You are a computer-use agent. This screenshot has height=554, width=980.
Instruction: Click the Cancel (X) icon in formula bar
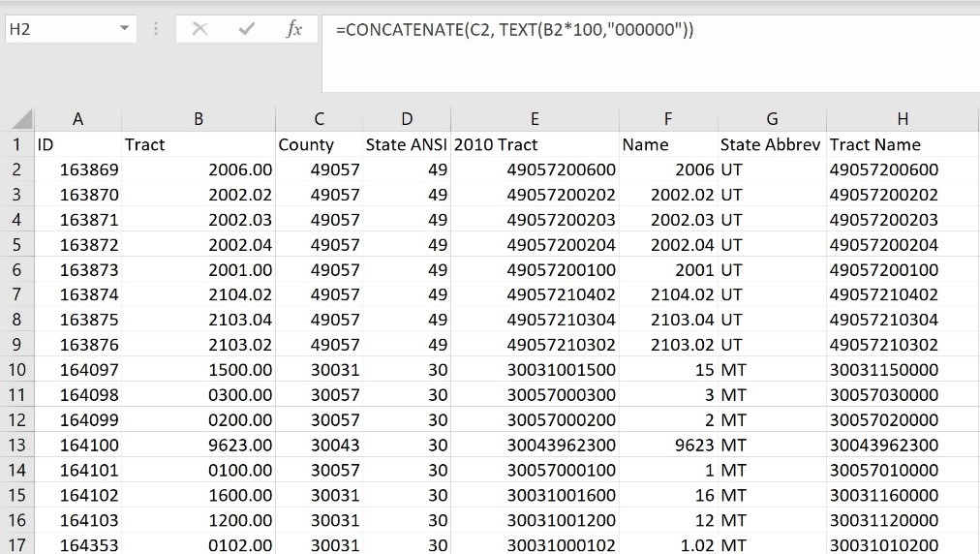click(x=199, y=30)
